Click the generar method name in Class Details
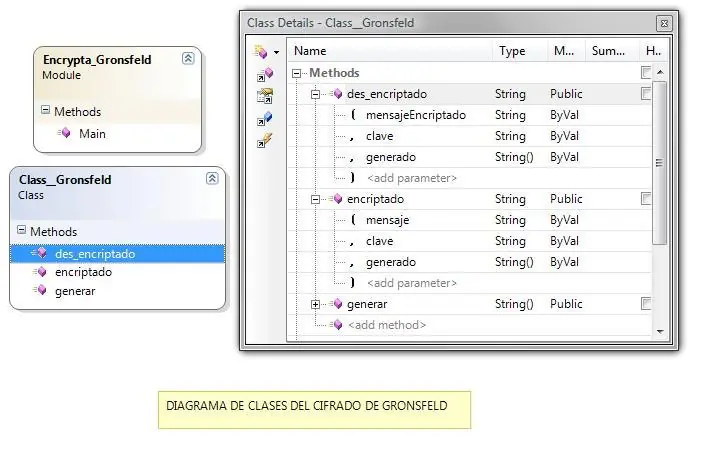 pos(367,305)
